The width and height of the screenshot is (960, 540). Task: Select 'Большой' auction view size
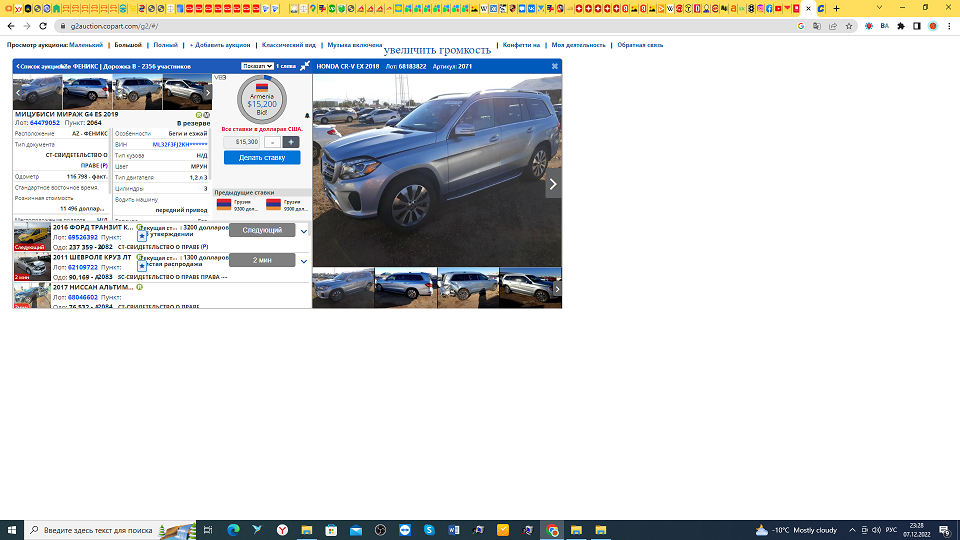pyautogui.click(x=128, y=45)
